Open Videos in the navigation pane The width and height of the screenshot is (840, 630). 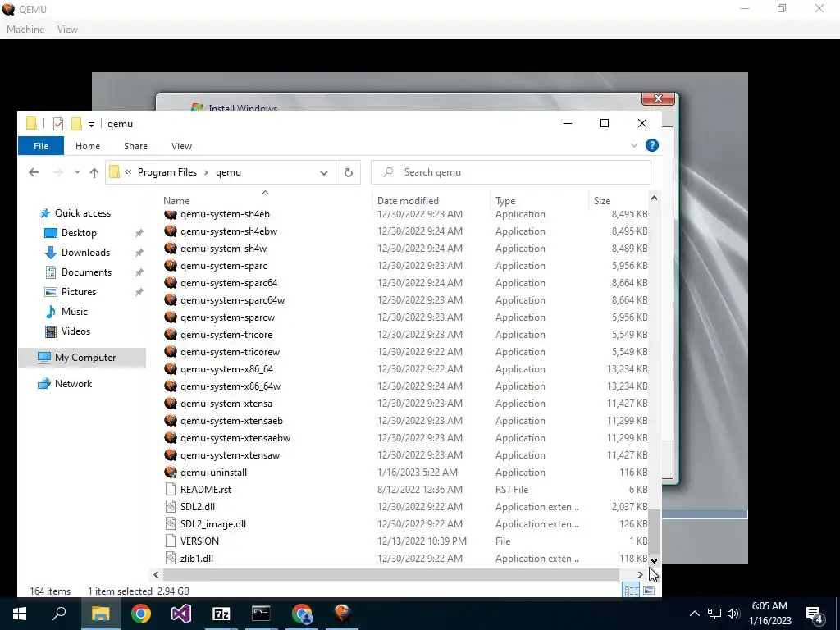click(x=75, y=331)
